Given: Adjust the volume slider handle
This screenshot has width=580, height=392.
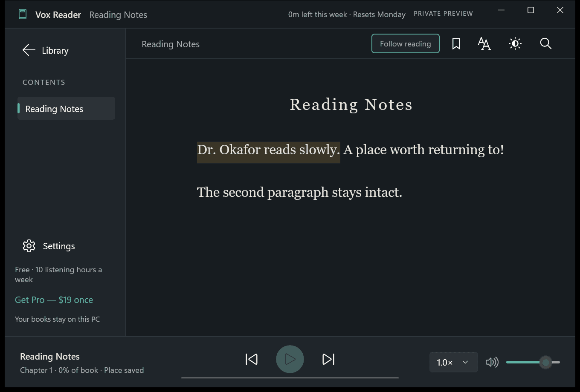Looking at the screenshot, I should pos(545,362).
